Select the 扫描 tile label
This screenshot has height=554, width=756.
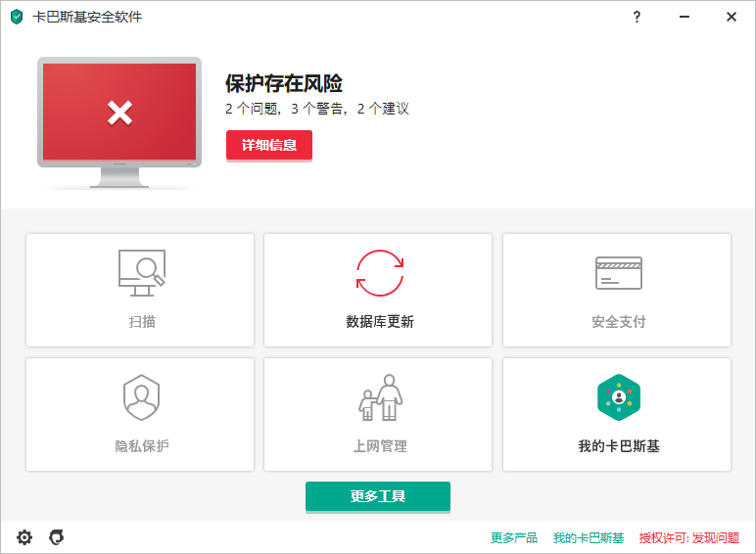[x=142, y=321]
